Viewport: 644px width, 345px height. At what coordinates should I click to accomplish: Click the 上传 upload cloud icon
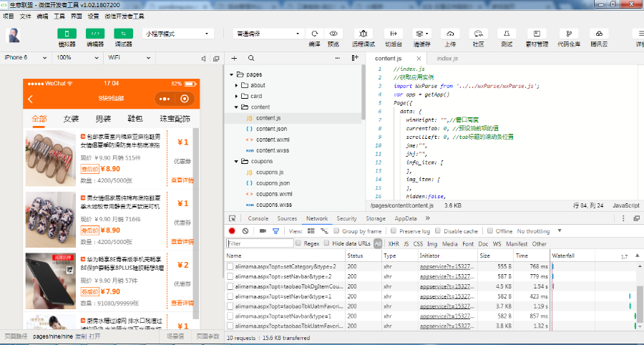click(x=450, y=34)
